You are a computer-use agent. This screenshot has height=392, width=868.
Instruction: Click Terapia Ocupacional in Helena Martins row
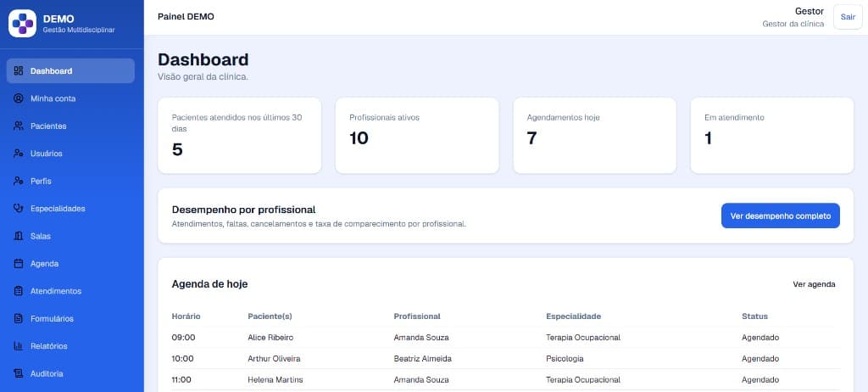tap(583, 380)
